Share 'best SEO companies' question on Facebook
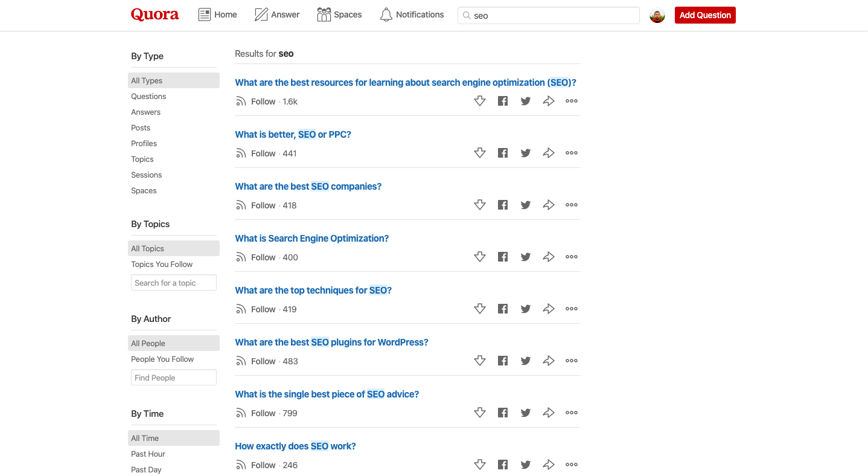The height and width of the screenshot is (476, 868). click(503, 205)
